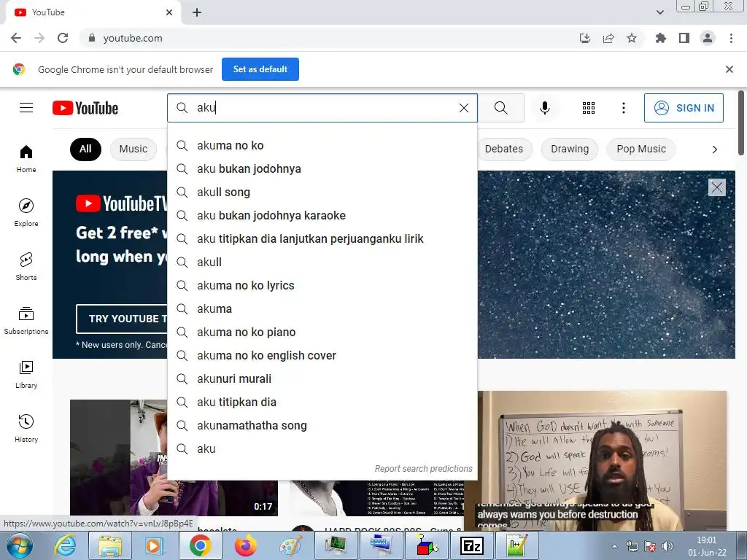
Task: Select the All filter chip
Action: [85, 149]
